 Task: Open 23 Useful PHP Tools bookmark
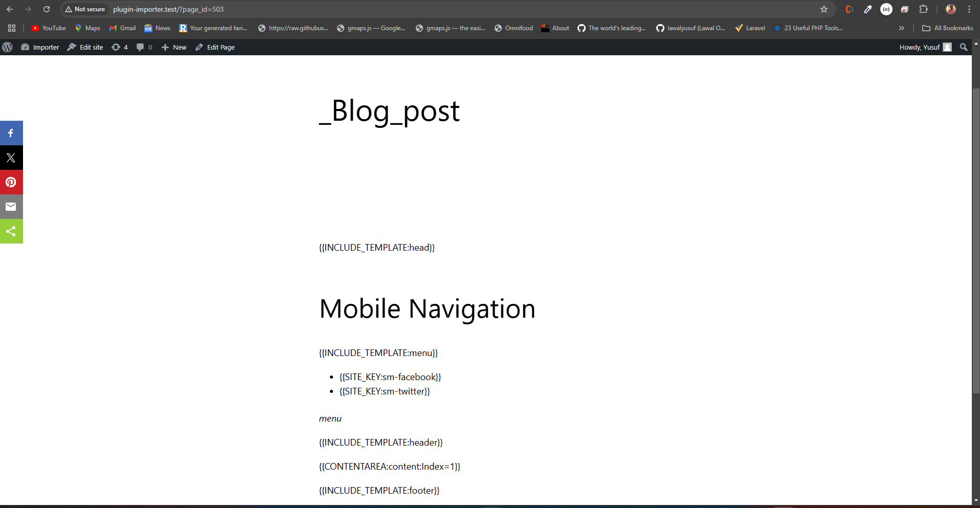(x=808, y=28)
